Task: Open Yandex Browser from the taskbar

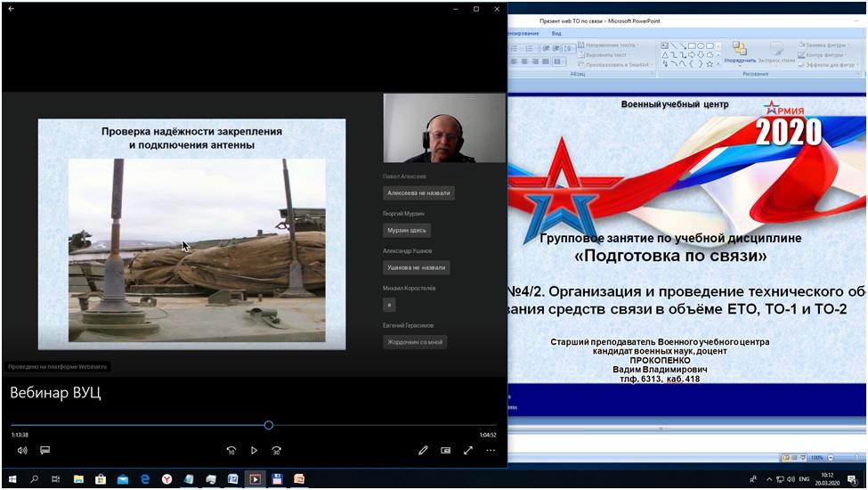Action: coord(166,479)
